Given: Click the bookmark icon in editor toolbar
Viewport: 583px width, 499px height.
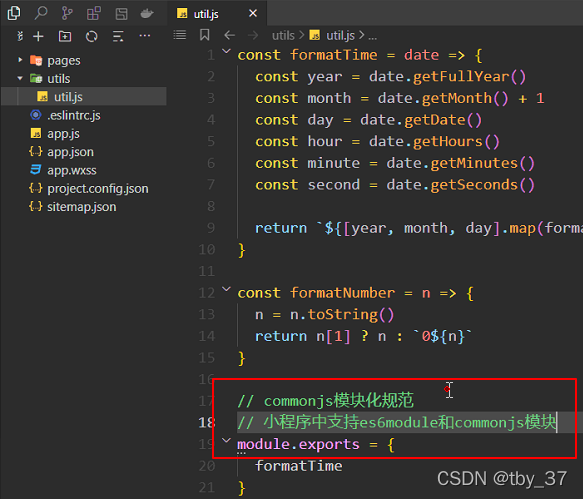Looking at the screenshot, I should (x=204, y=35).
